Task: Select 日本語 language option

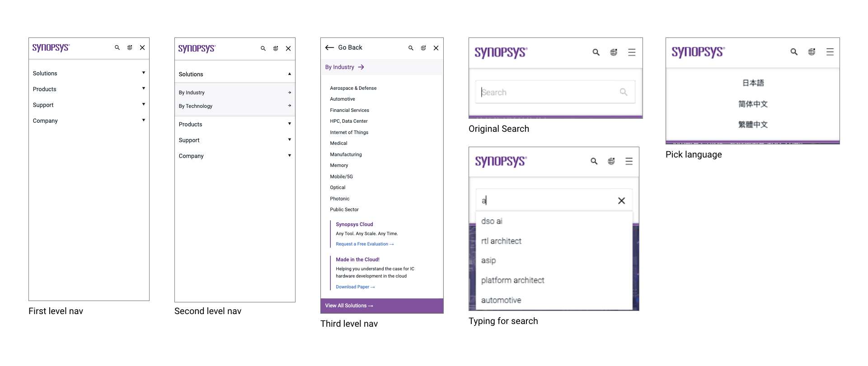Action: (x=753, y=83)
